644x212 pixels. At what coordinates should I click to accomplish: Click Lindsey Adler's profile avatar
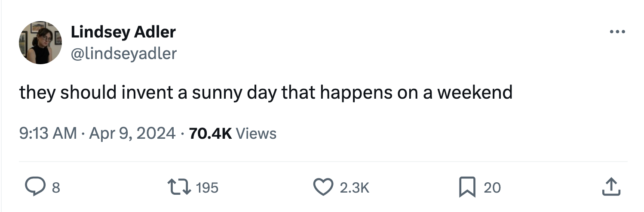pyautogui.click(x=40, y=43)
